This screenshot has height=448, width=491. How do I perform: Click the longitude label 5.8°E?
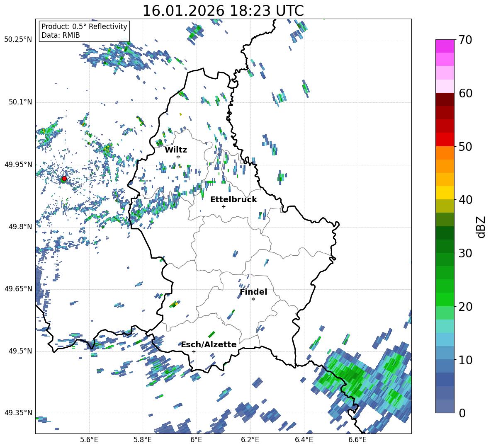point(143,440)
